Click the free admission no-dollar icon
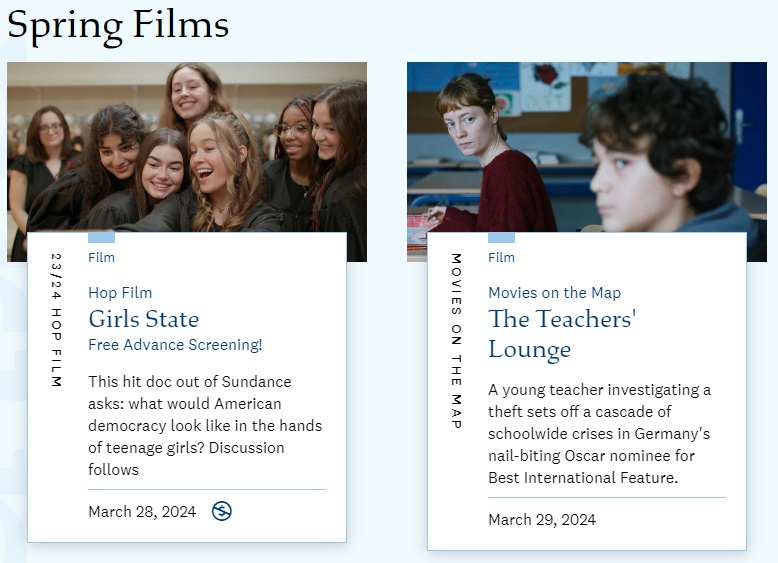778x563 pixels. tap(222, 511)
